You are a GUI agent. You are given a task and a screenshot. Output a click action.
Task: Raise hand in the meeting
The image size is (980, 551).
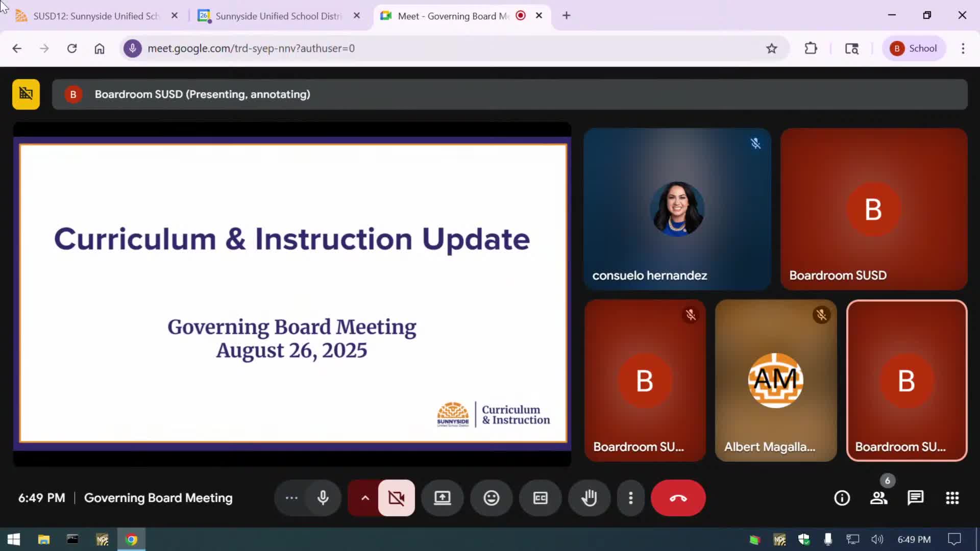click(x=589, y=498)
